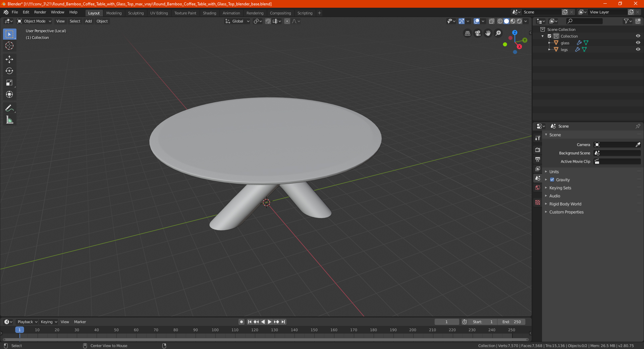
Task: Expand the glass object tree row
Action: (x=549, y=43)
